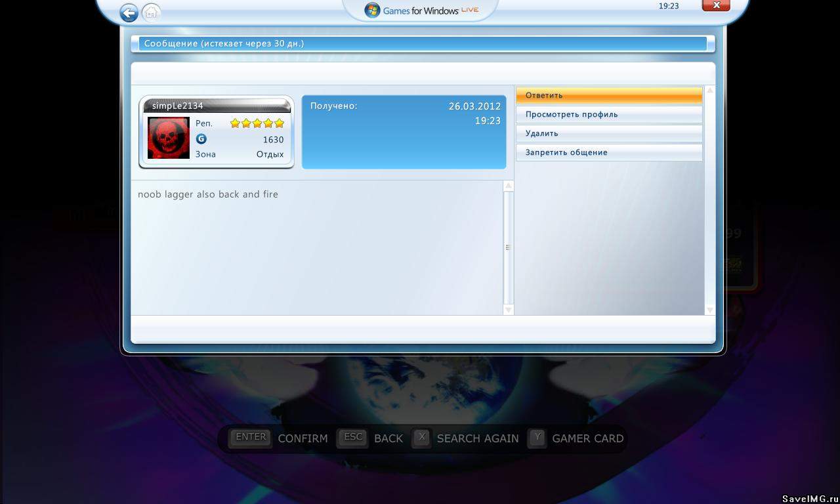Click the Y key hint for Gamer Card

tap(537, 438)
